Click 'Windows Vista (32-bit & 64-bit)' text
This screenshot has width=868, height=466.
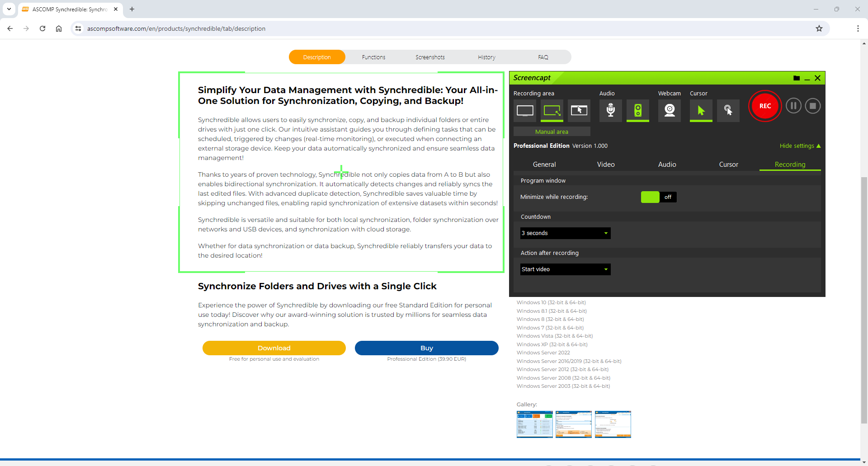(555, 336)
